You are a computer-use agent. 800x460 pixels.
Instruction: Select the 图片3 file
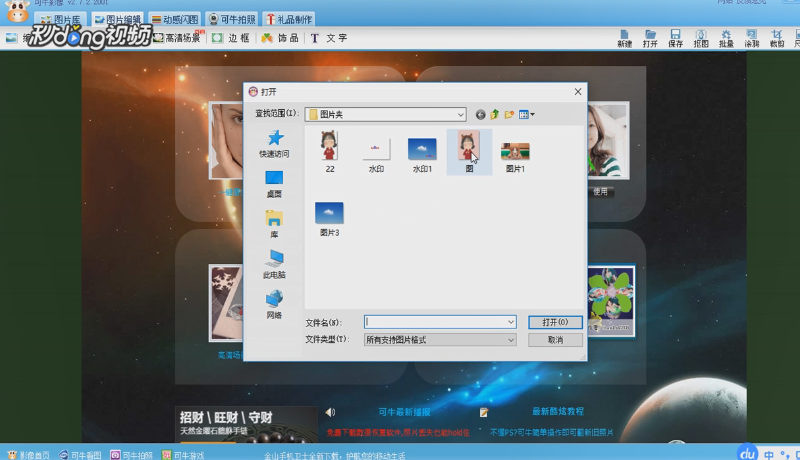[330, 218]
